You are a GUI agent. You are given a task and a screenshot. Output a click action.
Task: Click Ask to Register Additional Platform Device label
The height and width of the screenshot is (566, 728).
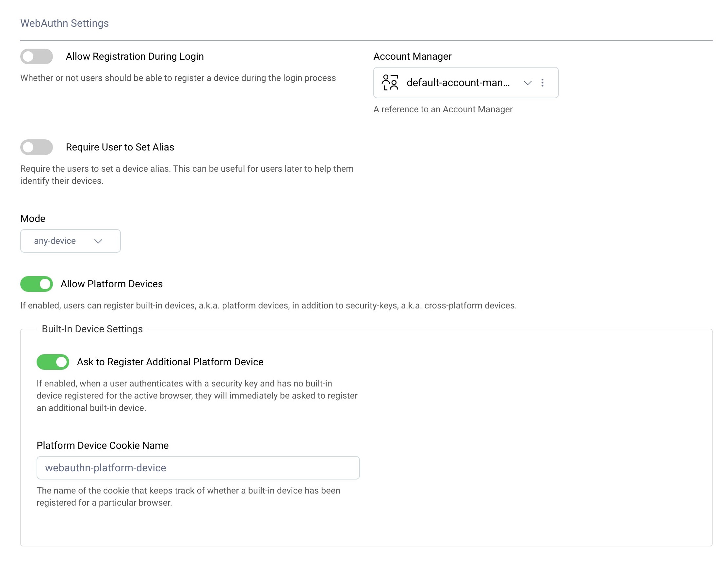point(170,362)
